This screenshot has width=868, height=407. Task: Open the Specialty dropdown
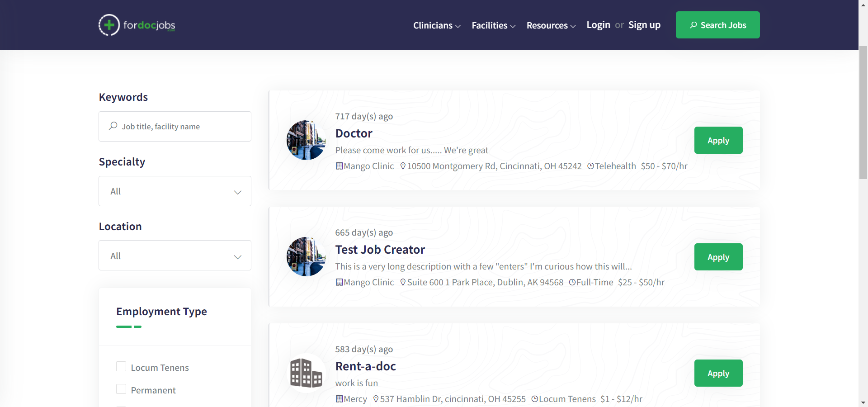tap(175, 191)
